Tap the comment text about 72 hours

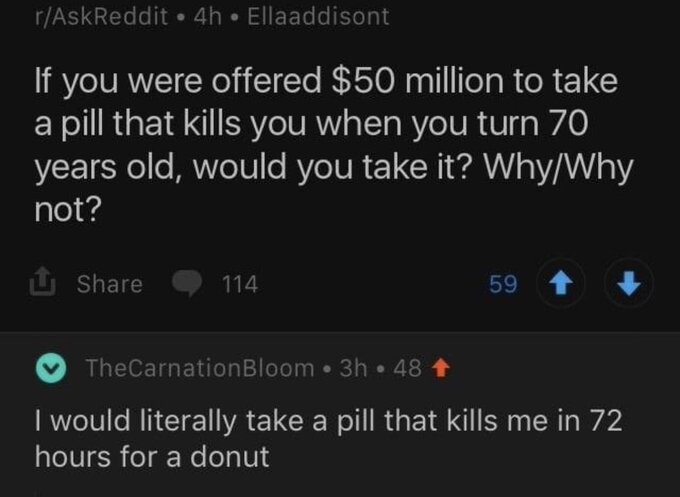point(328,438)
